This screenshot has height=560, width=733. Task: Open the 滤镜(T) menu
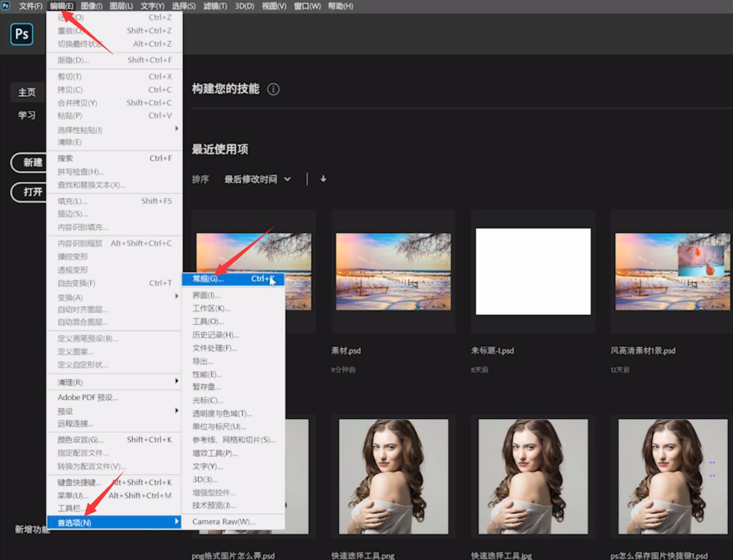(x=215, y=6)
